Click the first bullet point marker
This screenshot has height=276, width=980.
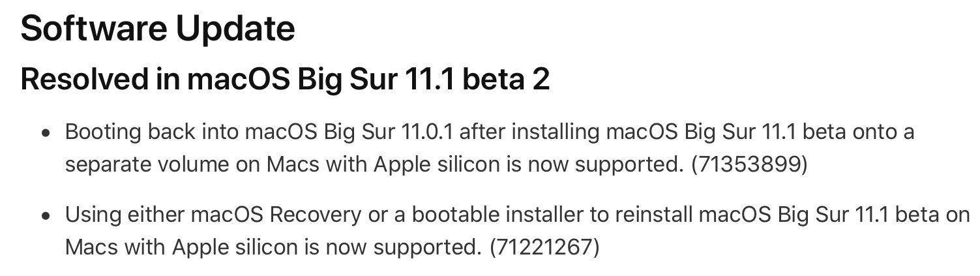(45, 133)
